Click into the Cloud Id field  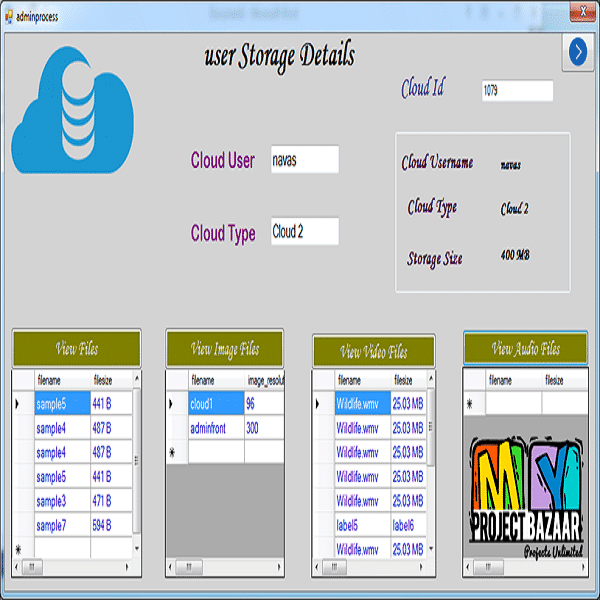(x=516, y=91)
